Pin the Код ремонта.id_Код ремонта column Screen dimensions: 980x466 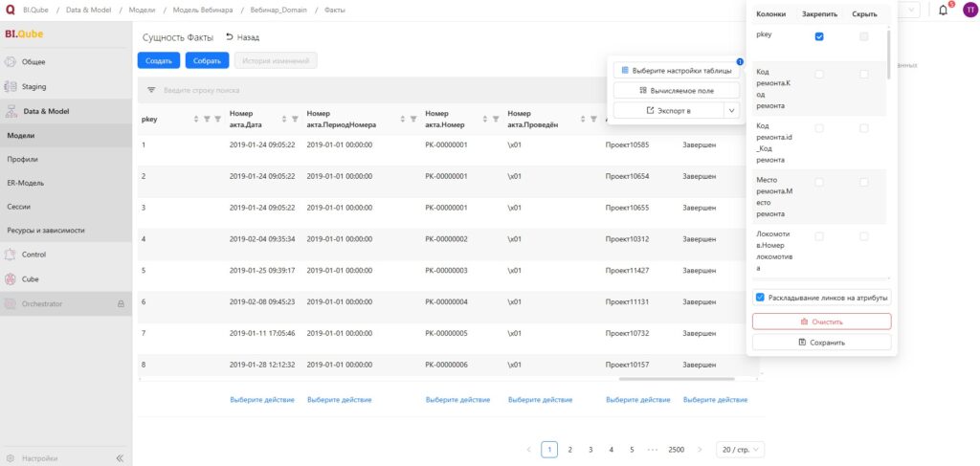819,128
